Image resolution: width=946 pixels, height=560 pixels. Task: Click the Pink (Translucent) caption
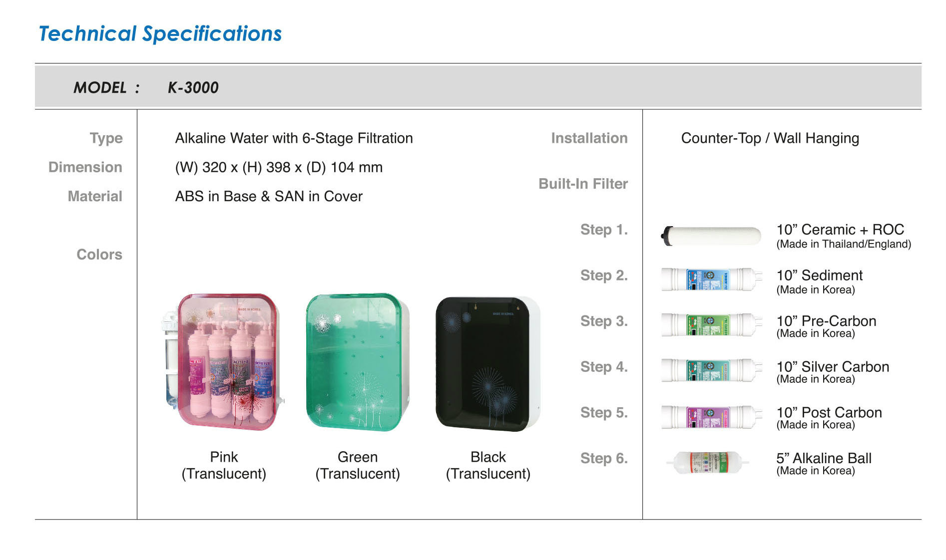coord(224,465)
